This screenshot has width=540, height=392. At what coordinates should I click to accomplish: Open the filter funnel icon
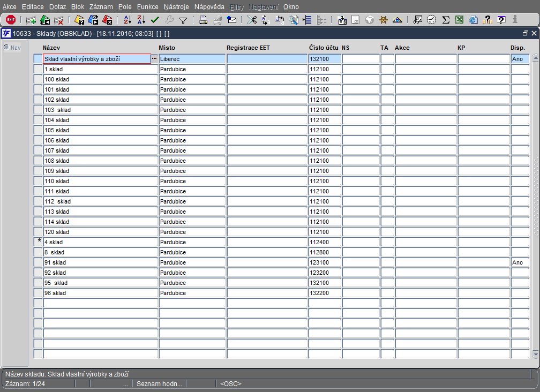pos(183,20)
